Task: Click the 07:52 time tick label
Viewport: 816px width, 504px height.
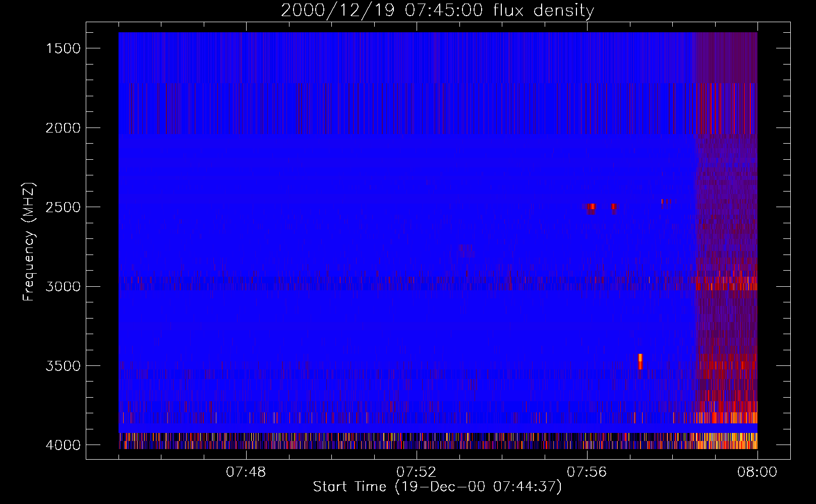Action: click(x=416, y=472)
